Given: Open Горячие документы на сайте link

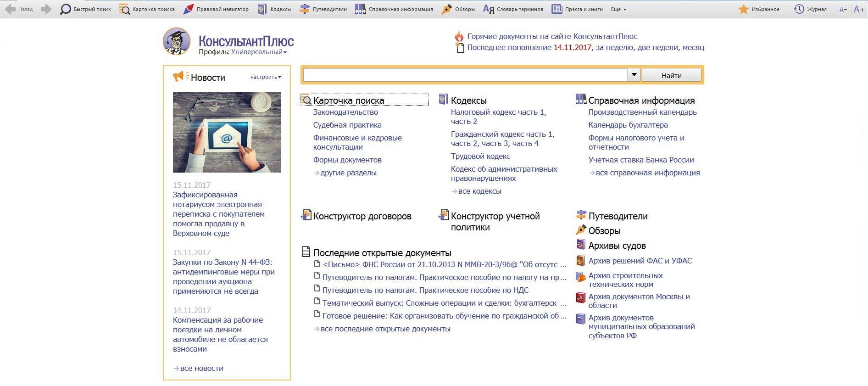Looking at the screenshot, I should (552, 36).
